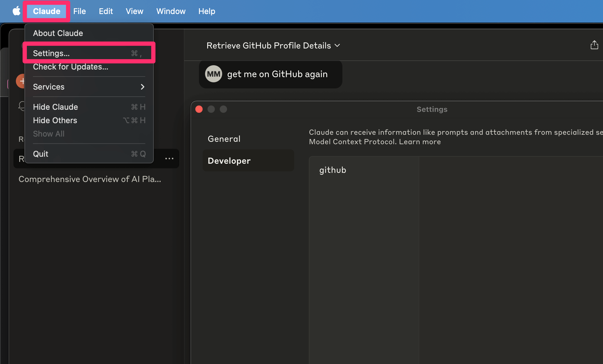
Task: Open the Retrieve GitHub Profile Details dropdown
Action: [x=273, y=46]
